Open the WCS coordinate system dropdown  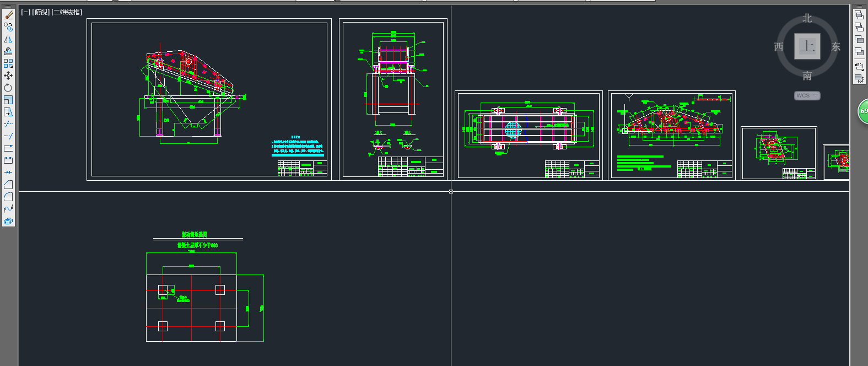click(807, 95)
